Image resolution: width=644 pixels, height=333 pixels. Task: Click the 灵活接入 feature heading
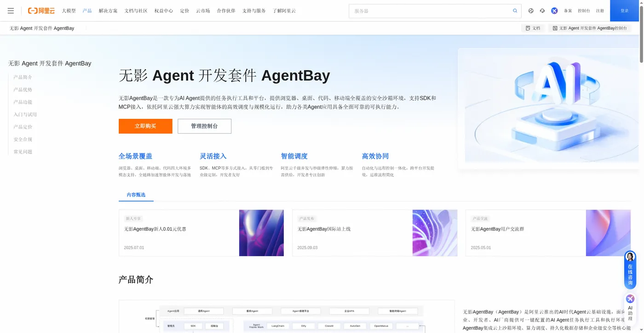[213, 156]
